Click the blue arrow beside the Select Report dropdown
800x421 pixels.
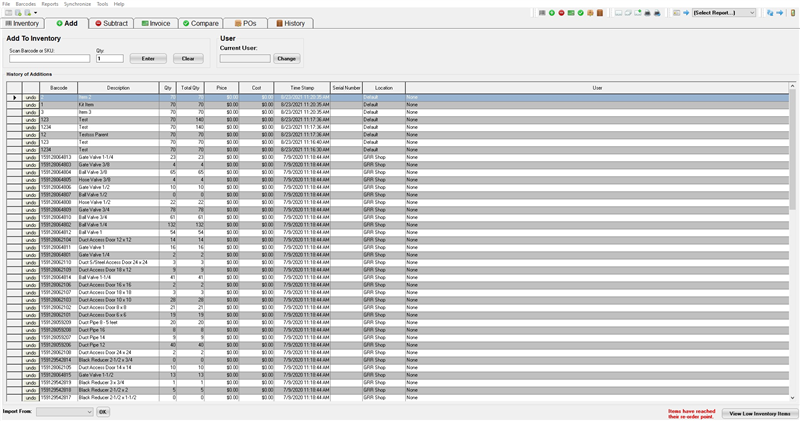tap(686, 13)
